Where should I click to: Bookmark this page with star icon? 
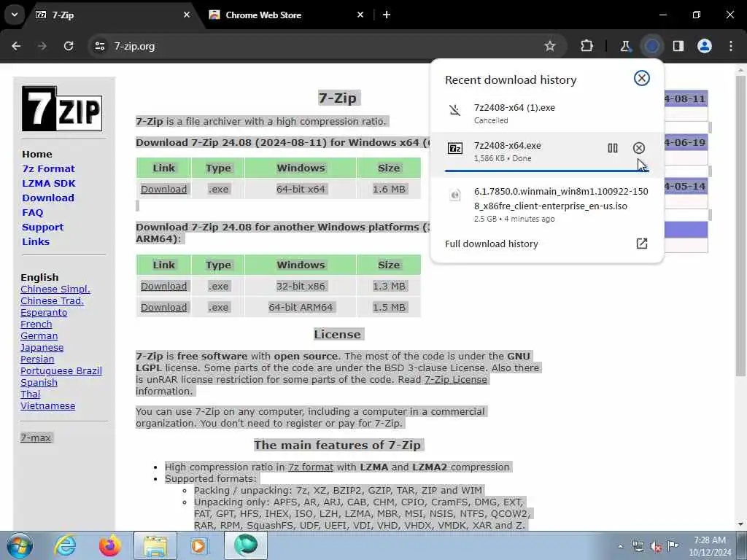pos(550,46)
